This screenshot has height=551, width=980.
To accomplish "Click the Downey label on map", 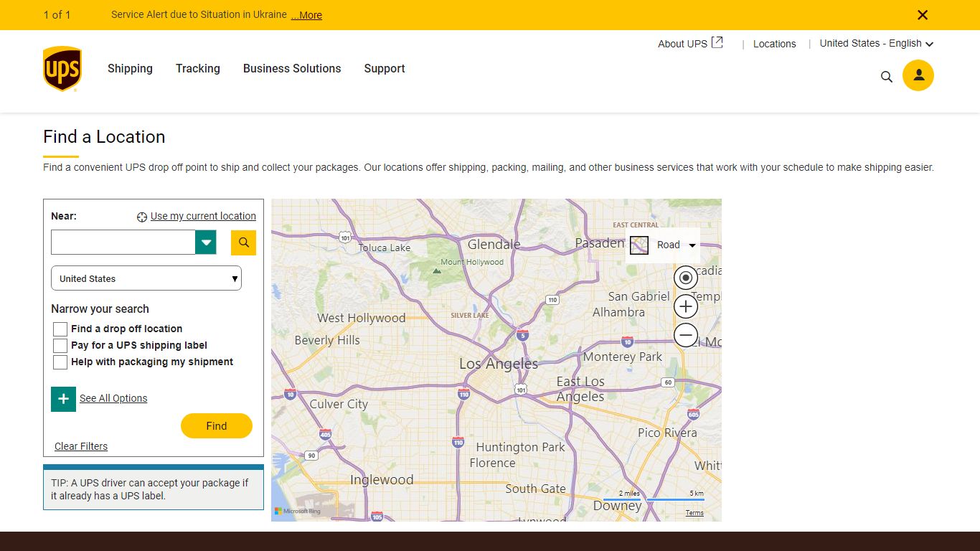I will click(x=617, y=506).
